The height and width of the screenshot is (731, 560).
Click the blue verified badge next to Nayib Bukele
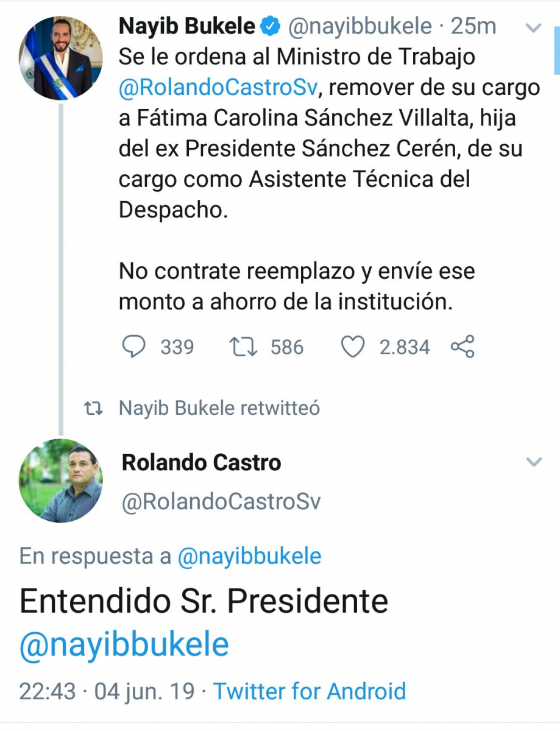click(271, 26)
